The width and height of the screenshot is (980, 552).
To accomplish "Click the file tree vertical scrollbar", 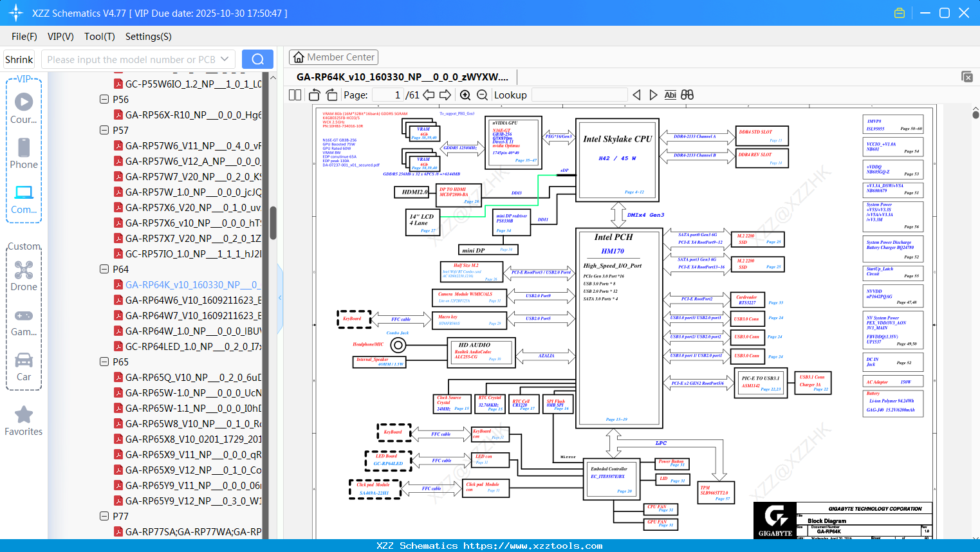I will click(x=273, y=223).
